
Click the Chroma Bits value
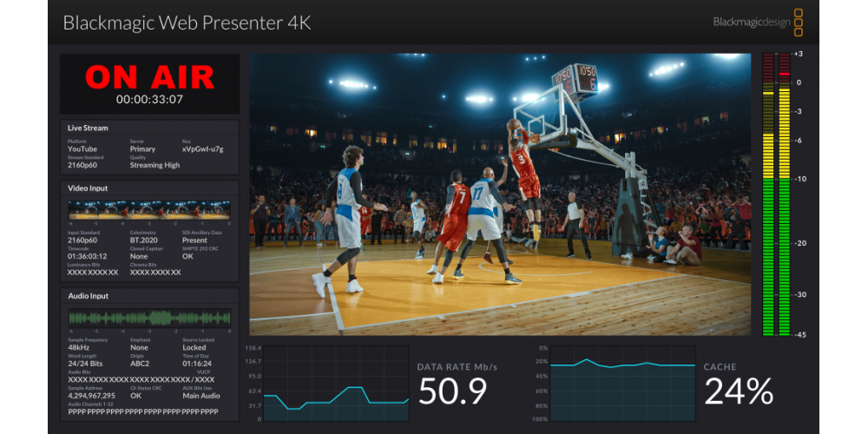pos(155,273)
